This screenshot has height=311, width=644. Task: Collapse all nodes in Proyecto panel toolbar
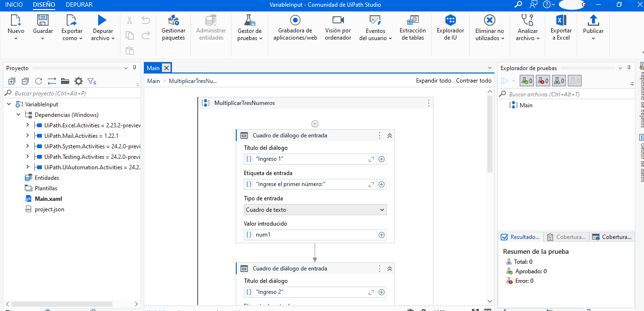click(x=25, y=81)
